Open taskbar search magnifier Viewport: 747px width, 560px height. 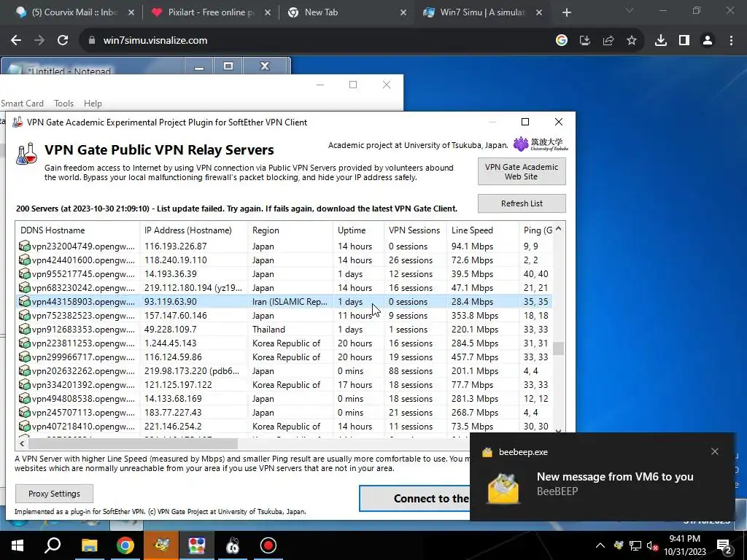click(53, 545)
